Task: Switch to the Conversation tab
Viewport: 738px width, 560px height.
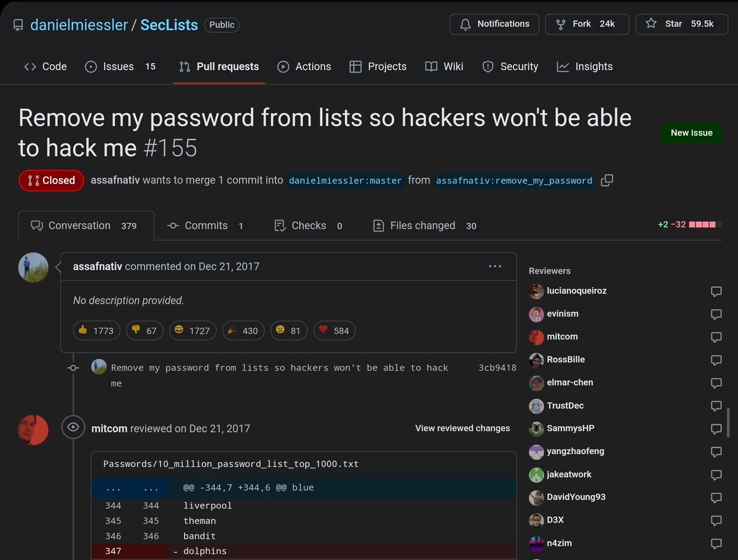Action: [86, 226]
